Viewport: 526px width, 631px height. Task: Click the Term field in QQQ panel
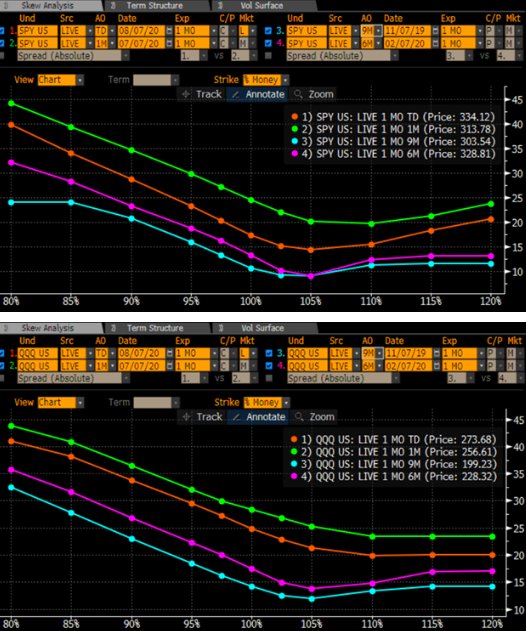(x=153, y=402)
